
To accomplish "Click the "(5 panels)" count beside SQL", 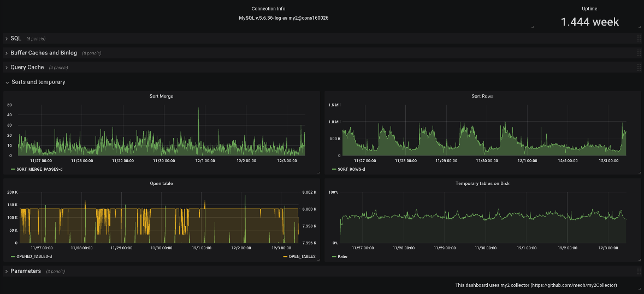I will [36, 39].
